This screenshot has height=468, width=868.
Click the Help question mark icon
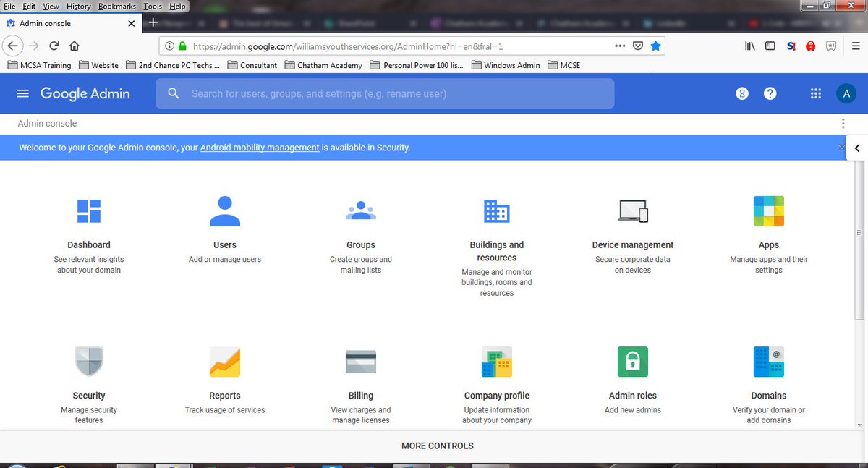tap(770, 93)
